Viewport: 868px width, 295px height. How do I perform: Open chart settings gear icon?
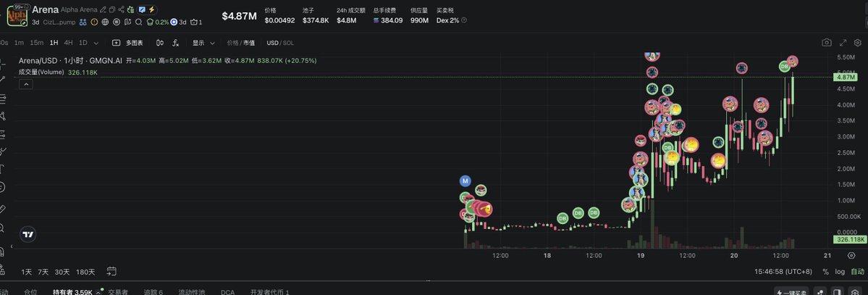(x=859, y=43)
